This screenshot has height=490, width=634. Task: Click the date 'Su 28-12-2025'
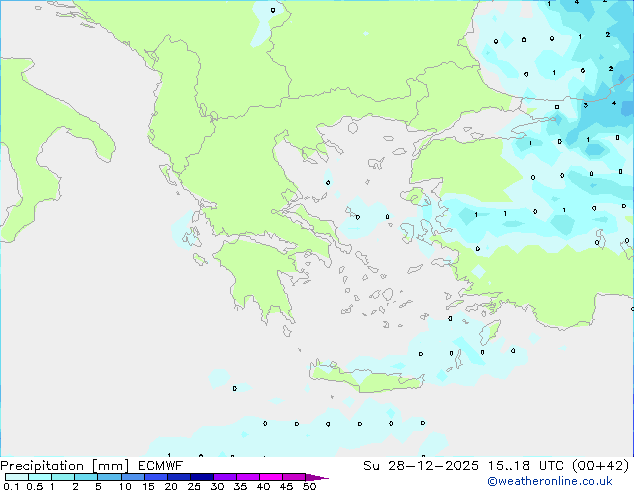pos(421,466)
